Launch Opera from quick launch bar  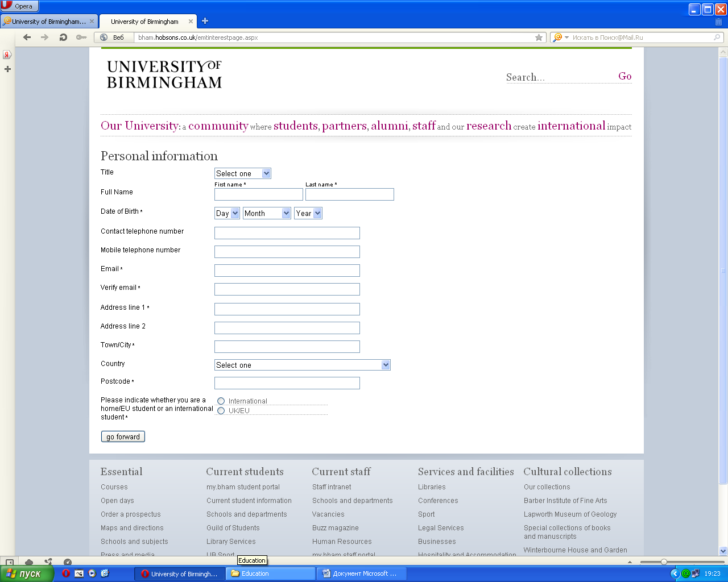coord(66,573)
